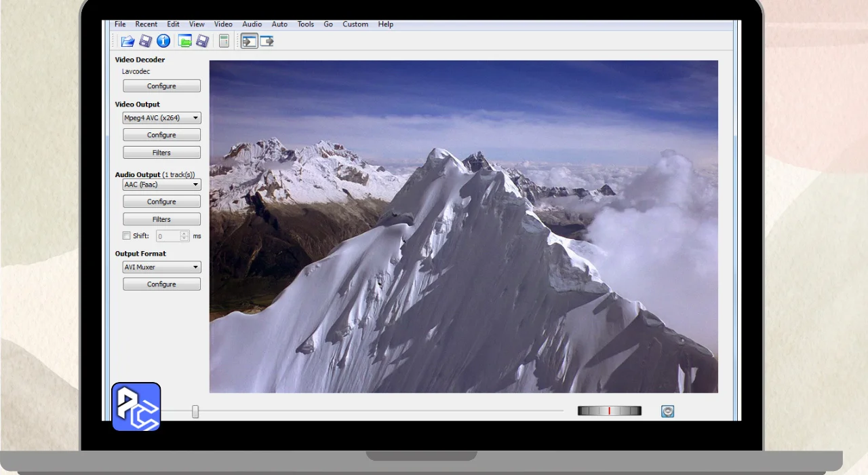
Task: Click the floppy disk icon left of the calculator
Action: [202, 41]
